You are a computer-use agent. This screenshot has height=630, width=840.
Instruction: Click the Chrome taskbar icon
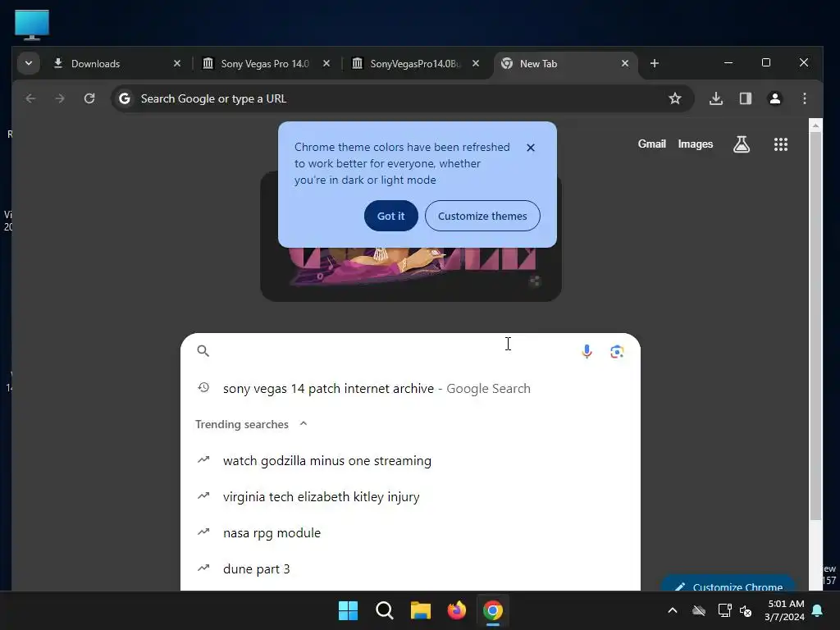493,610
